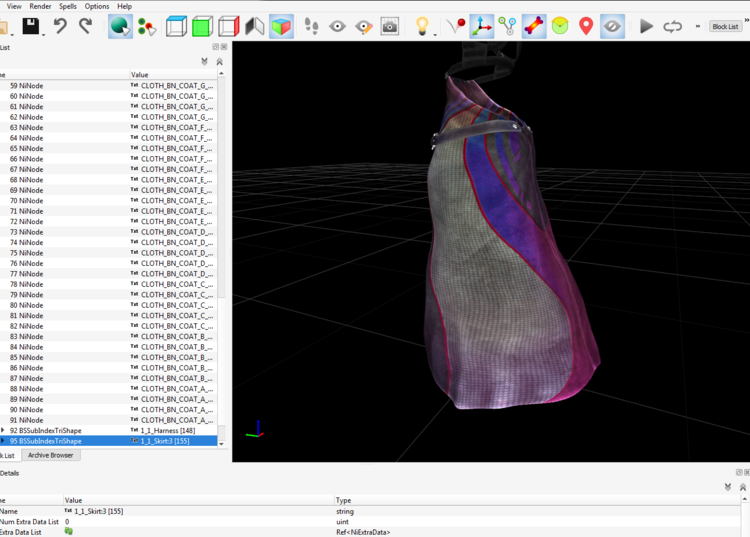This screenshot has height=537, width=750.
Task: Activate the Select Object sphere tool
Action: point(120,26)
